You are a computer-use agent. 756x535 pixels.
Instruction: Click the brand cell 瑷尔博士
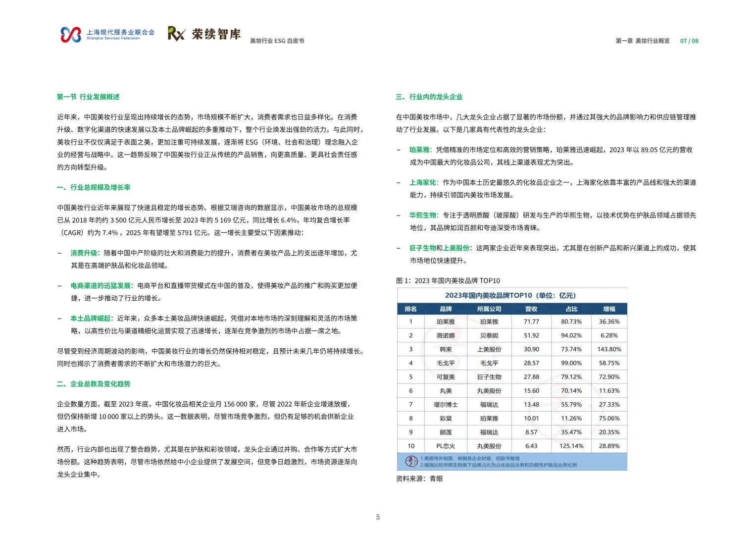click(x=446, y=405)
